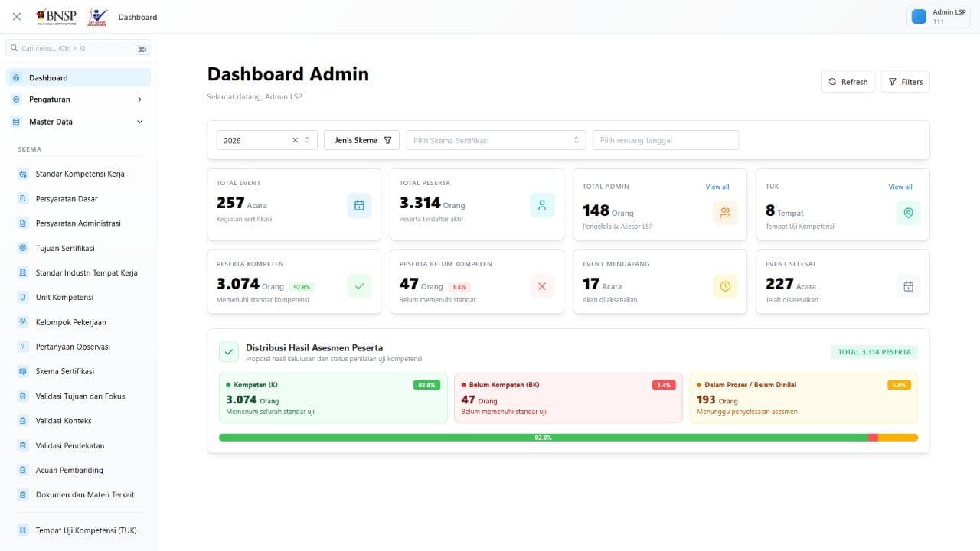Click the Total Event calendar icon

point(359,205)
